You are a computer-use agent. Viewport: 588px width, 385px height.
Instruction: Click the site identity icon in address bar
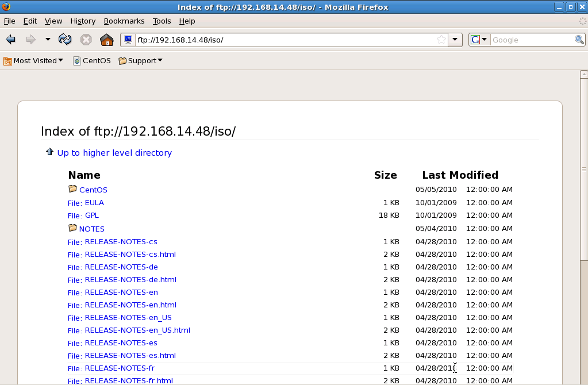[128, 40]
